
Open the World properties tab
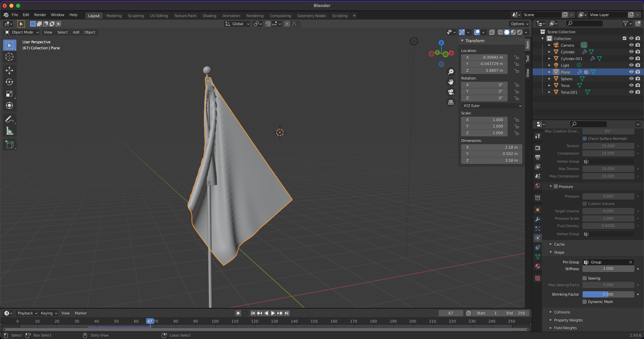538,186
